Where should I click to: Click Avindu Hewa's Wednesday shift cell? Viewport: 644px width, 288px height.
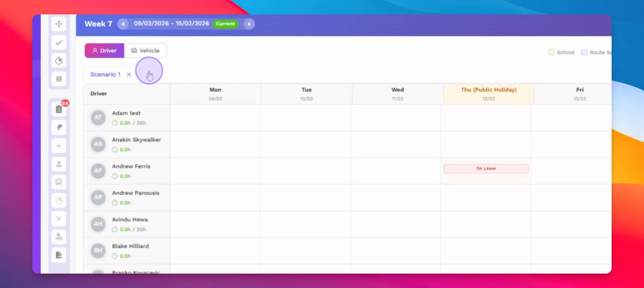[396, 224]
